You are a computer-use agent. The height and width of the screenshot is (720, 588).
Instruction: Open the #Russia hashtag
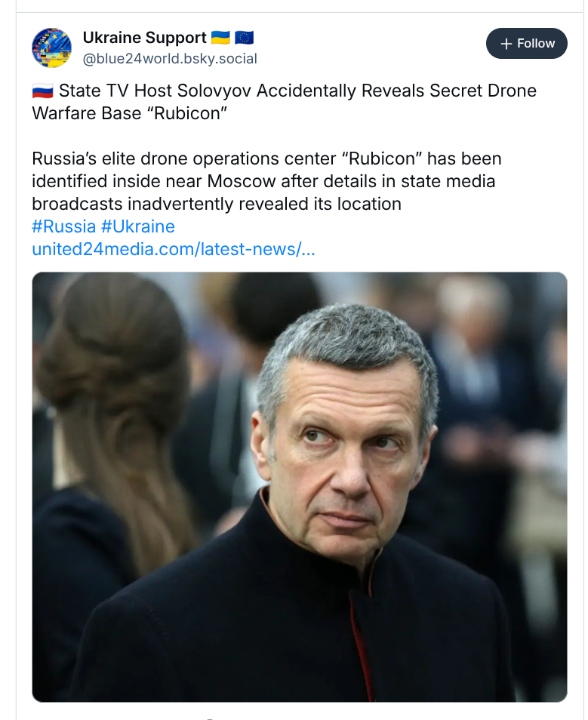tap(63, 226)
